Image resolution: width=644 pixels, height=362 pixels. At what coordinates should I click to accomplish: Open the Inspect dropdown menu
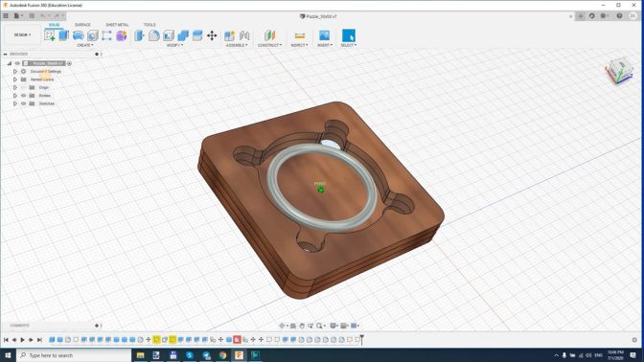pos(299,45)
